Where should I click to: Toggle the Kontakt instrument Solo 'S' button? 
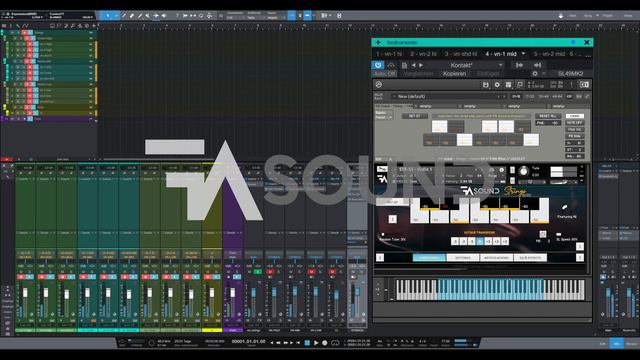pos(513,170)
